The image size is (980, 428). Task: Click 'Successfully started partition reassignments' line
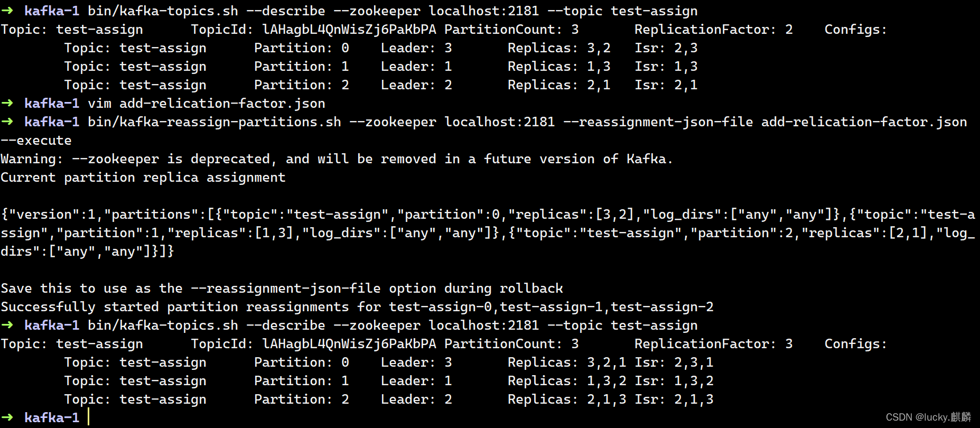click(357, 307)
